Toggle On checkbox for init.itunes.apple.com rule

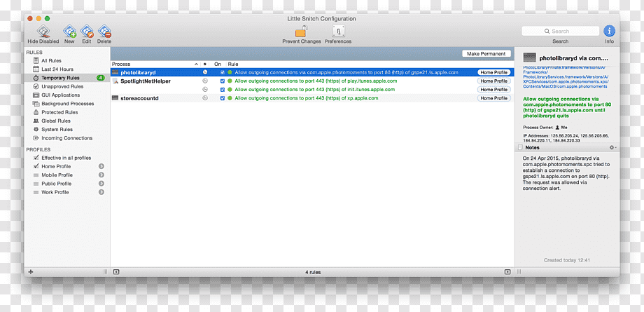tap(223, 90)
